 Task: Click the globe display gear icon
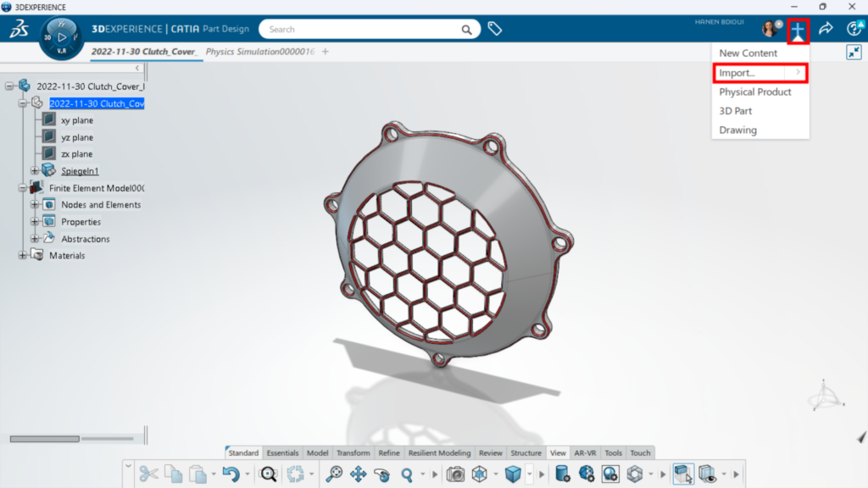pos(610,474)
